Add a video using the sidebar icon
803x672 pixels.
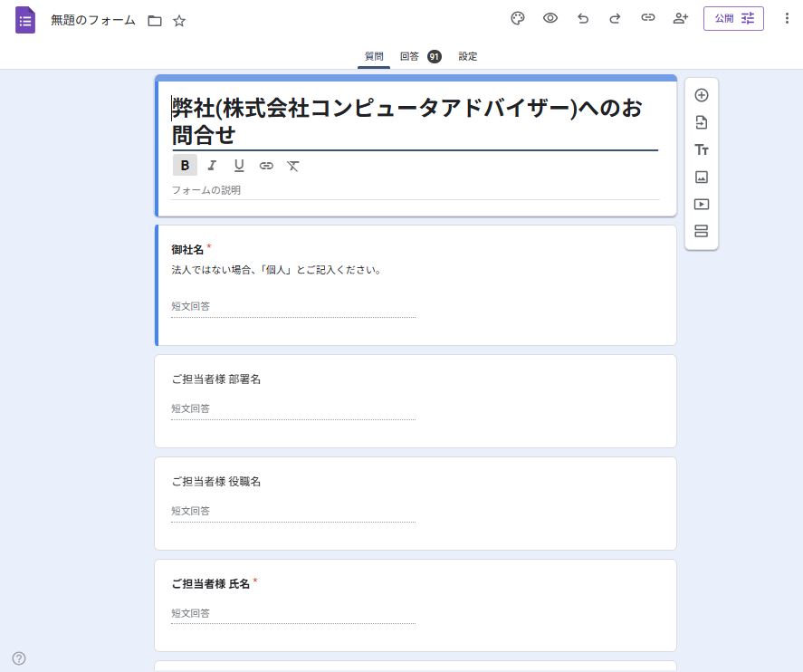click(702, 204)
